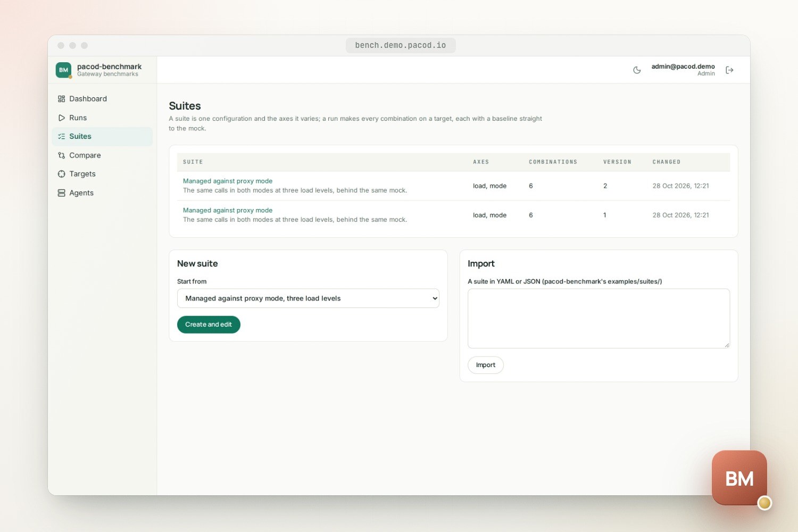Viewport: 798px width, 532px height.
Task: Click "load, mode" in the version 2 row
Action: click(x=489, y=186)
